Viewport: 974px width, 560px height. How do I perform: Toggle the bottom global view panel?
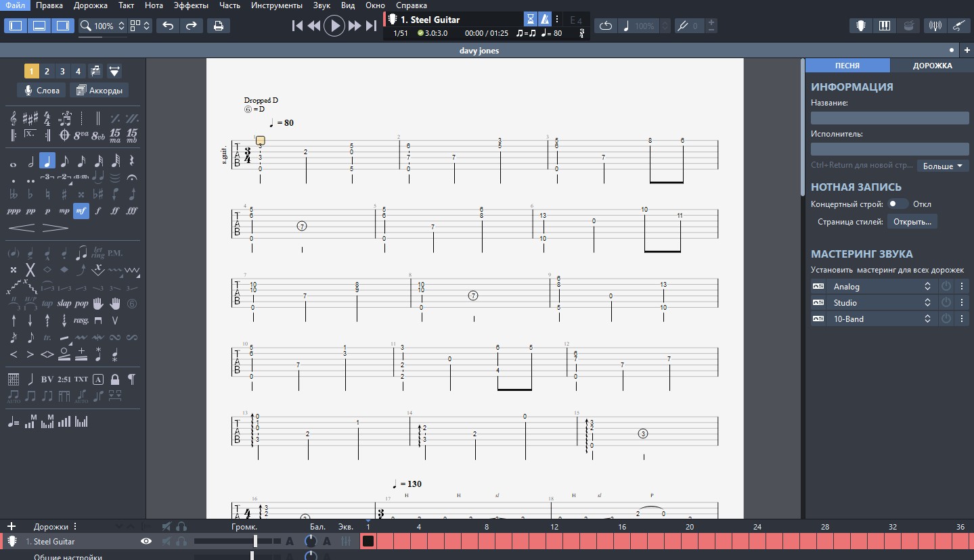pos(39,26)
